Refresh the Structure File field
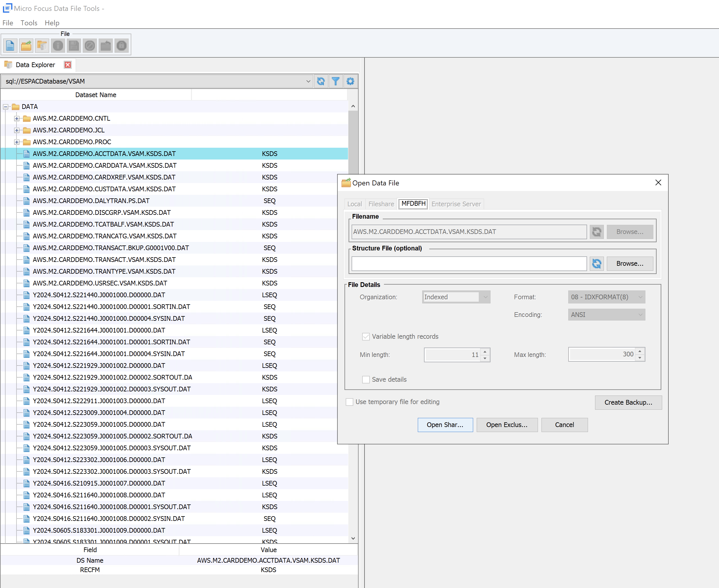 coord(597,263)
